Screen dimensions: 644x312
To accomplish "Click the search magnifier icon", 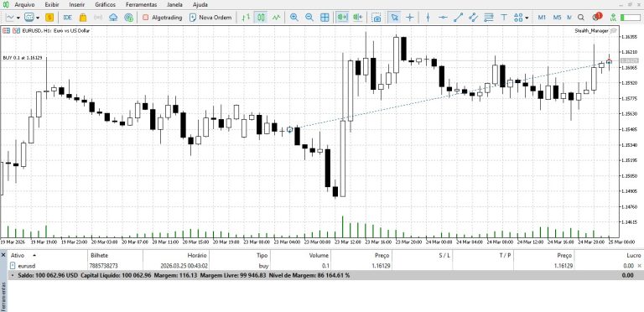I will [581, 18].
